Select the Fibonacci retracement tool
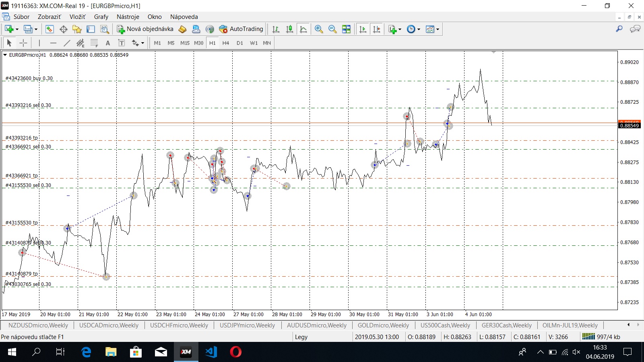Screen dimensions: 644x362 click(x=94, y=43)
